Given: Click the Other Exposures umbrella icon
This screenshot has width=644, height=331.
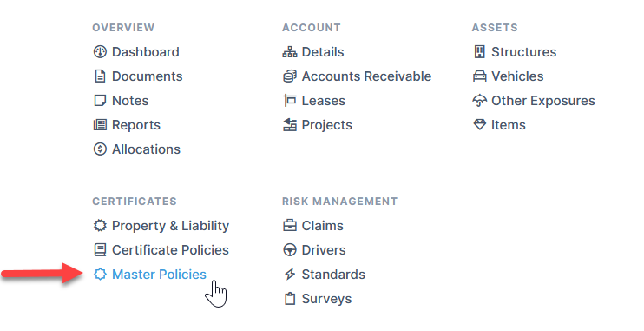Looking at the screenshot, I should pos(479,100).
